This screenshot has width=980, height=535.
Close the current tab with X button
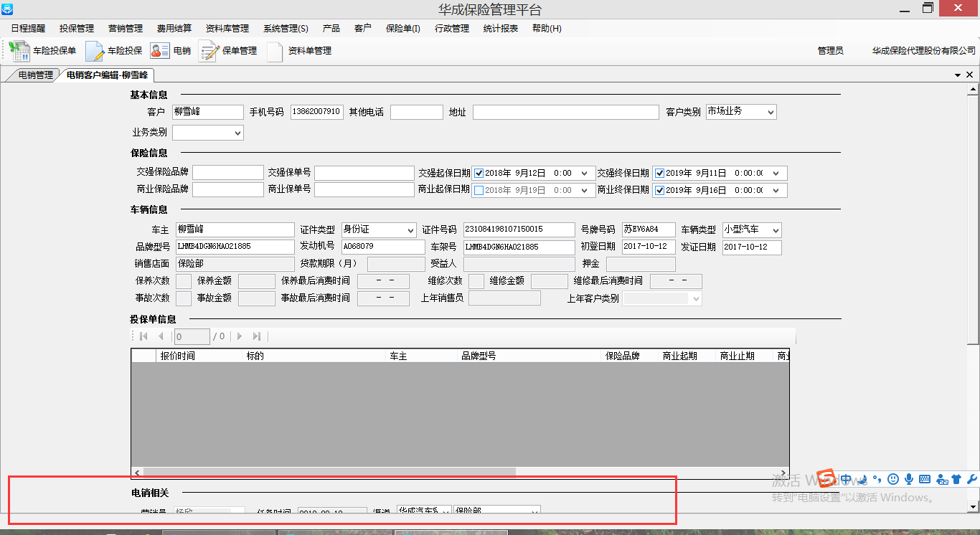coord(969,75)
